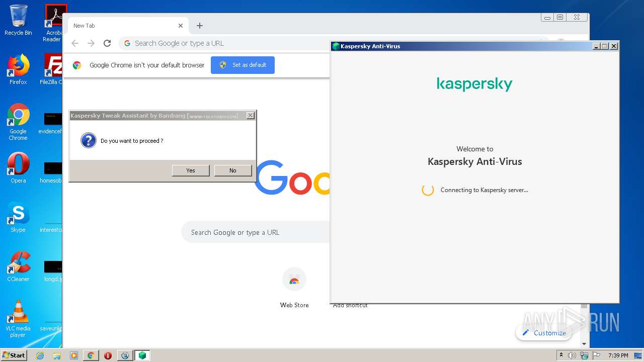The width and height of the screenshot is (644, 362).
Task: Open Windows Explorer folder from taskbar
Action: tap(57, 355)
